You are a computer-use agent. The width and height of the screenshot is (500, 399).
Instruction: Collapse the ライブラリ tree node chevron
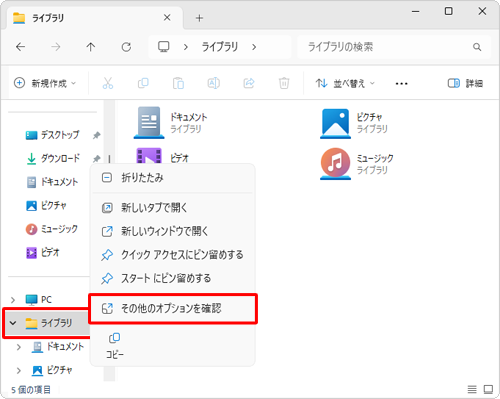coord(13,323)
